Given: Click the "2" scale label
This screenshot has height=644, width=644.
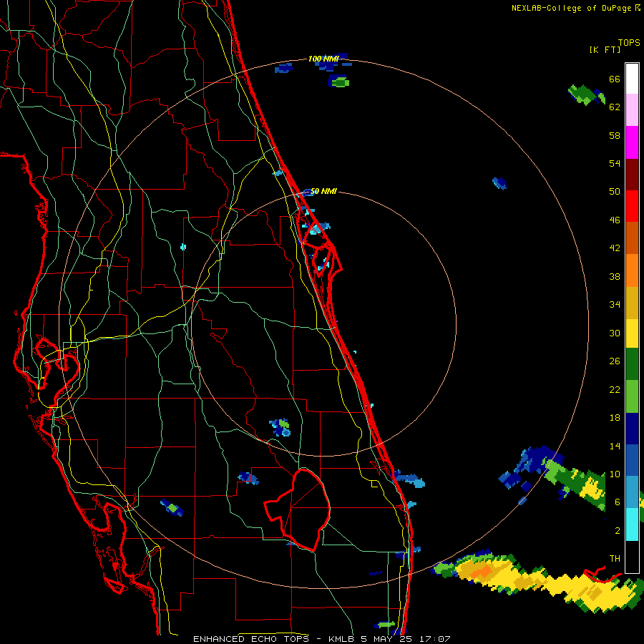Looking at the screenshot, I should pos(618,531).
